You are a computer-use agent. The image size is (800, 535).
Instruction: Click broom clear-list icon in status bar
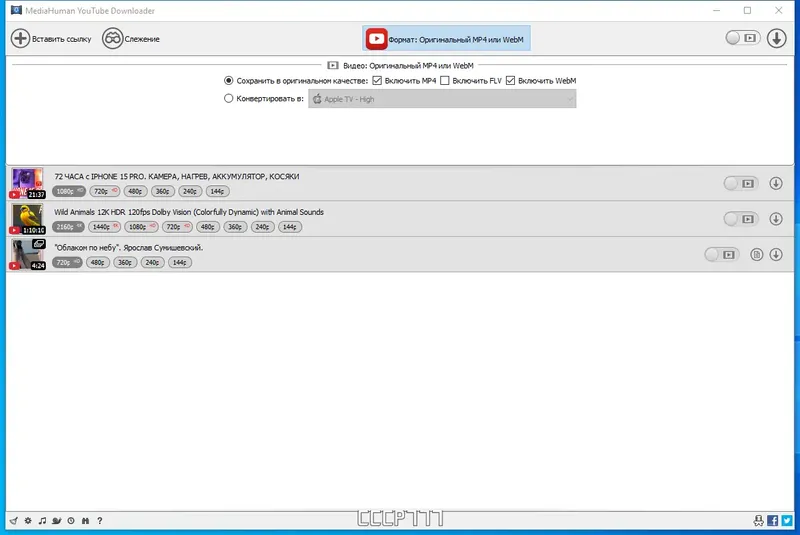tap(14, 521)
